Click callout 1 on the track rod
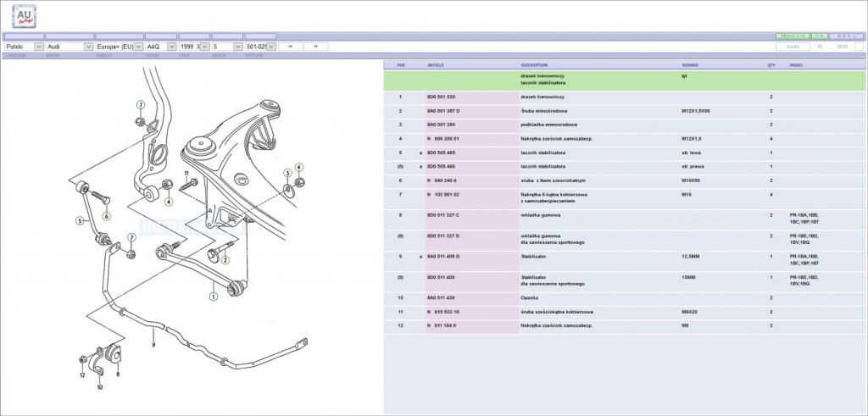868x416 pixels. pos(213,297)
